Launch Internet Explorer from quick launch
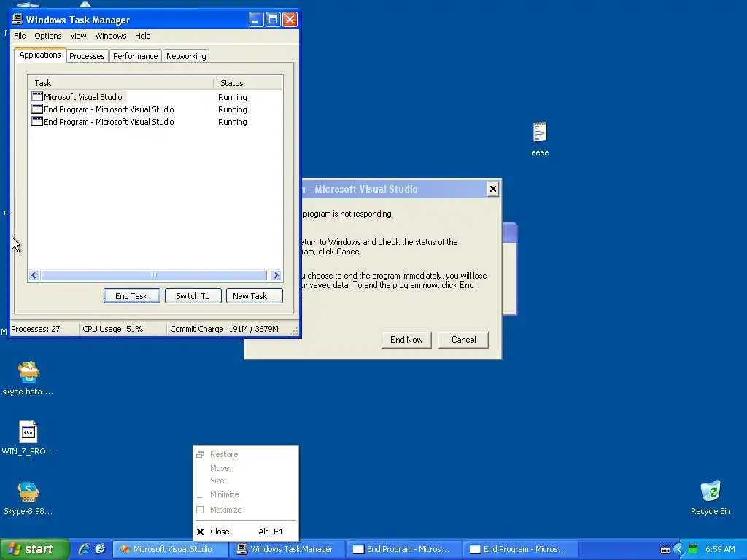The height and width of the screenshot is (560, 747). tap(84, 548)
